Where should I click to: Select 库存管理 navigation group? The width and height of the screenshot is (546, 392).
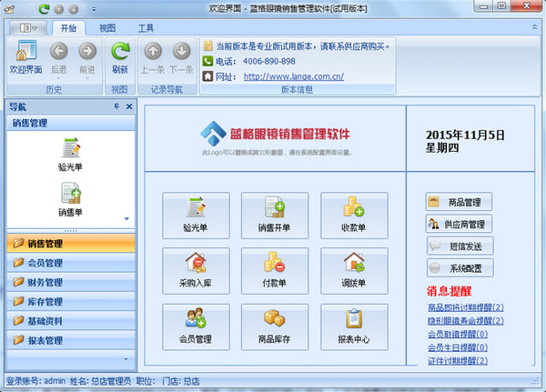(x=71, y=301)
